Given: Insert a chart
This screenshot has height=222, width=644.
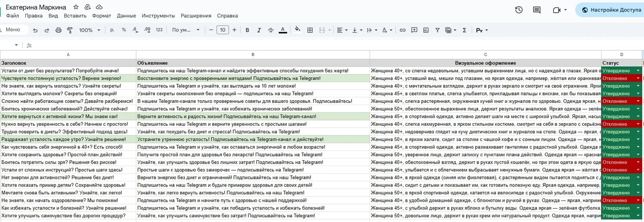Looking at the screenshot, I should (x=426, y=30).
